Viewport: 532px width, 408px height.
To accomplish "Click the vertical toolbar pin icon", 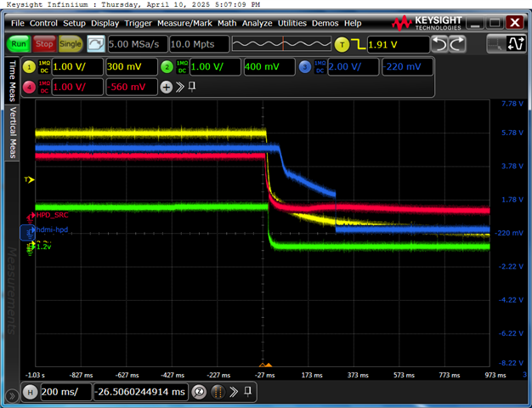I will [x=192, y=87].
